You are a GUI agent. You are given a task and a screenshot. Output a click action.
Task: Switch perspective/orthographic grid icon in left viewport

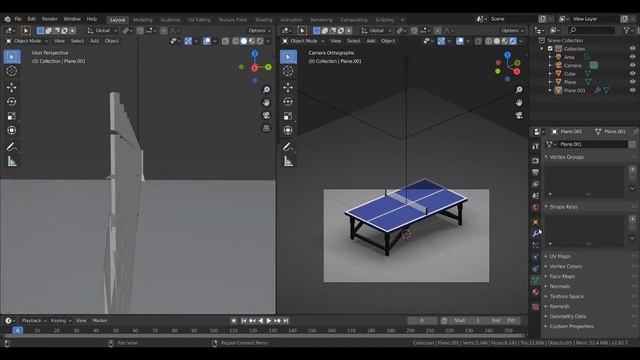(x=266, y=128)
